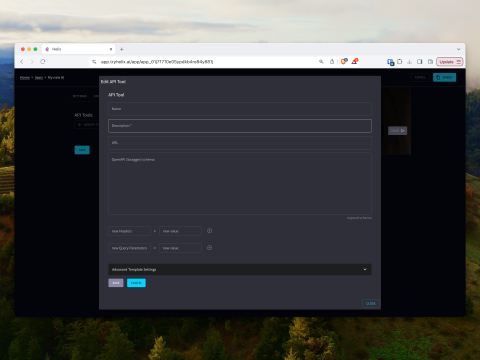Open the site settings icon in address bar
Viewport: 480px width, 360px height.
(x=94, y=62)
